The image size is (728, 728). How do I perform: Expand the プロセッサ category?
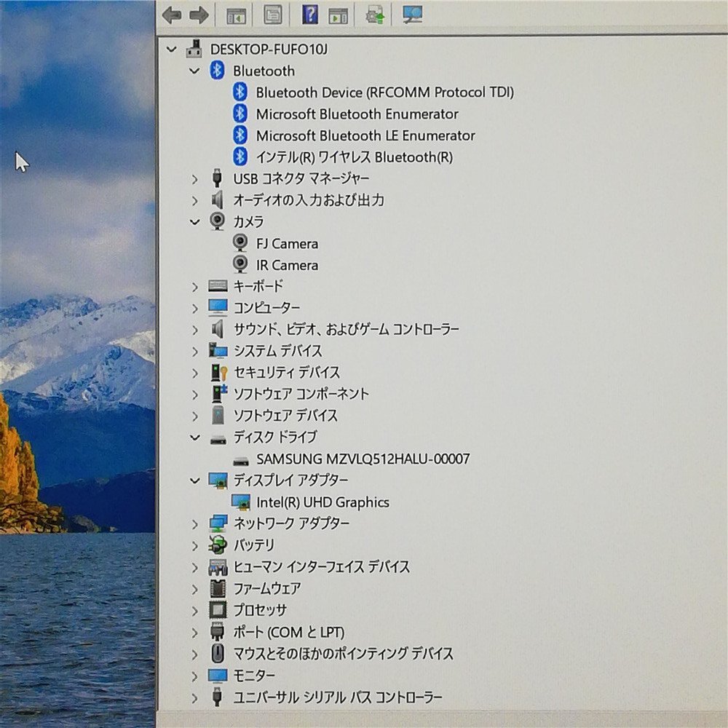[x=195, y=611]
